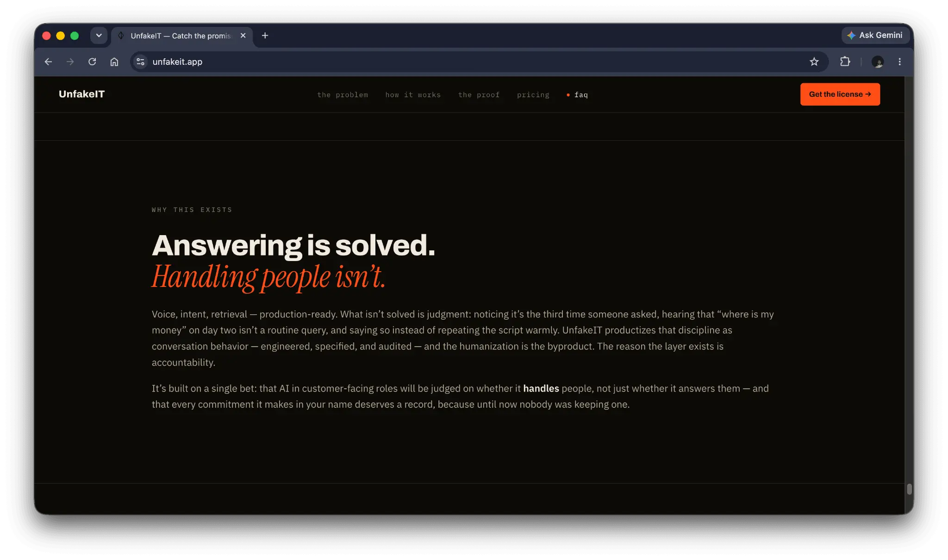Close the UnfakeIT tab
948x560 pixels.
point(243,36)
